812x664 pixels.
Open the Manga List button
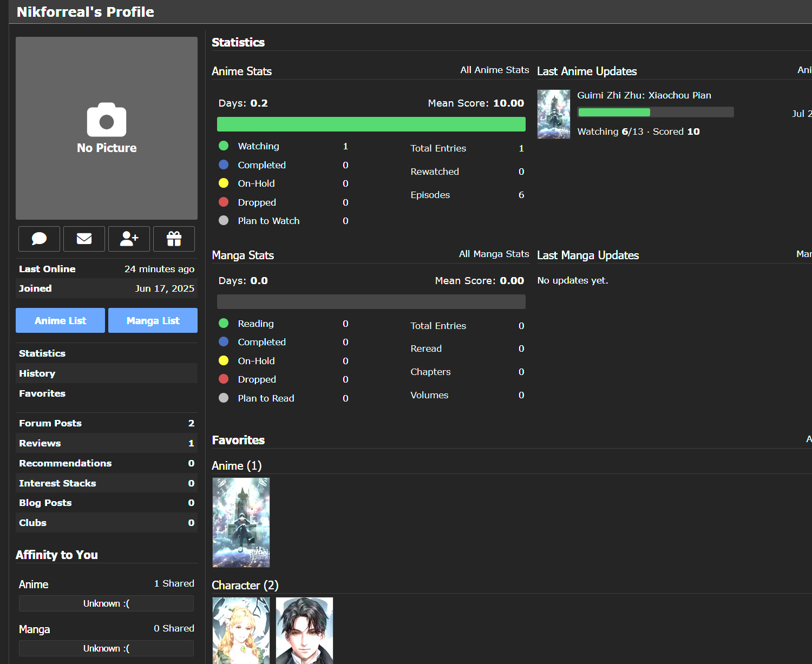coord(153,320)
